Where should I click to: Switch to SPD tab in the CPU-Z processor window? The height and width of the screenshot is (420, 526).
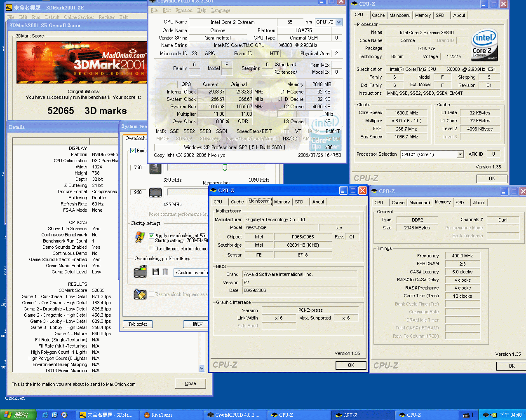[x=440, y=15]
